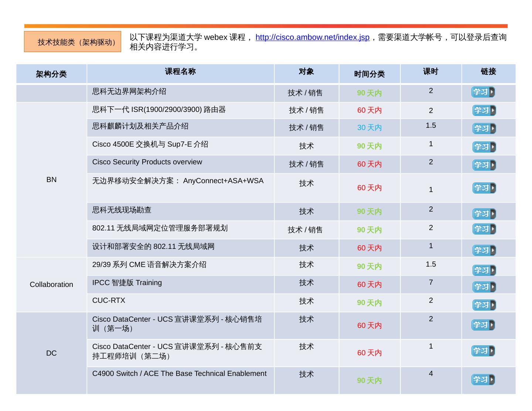Start 学习 for 无线局域网定位管理服务部署规划
The height and width of the screenshot is (411, 532).
pos(484,229)
